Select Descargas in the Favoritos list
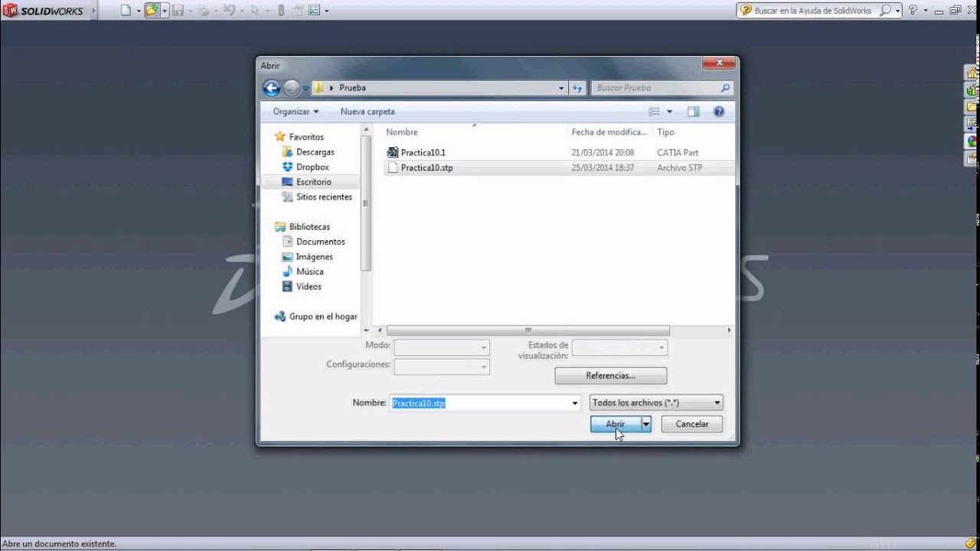This screenshot has width=980, height=551. click(315, 152)
